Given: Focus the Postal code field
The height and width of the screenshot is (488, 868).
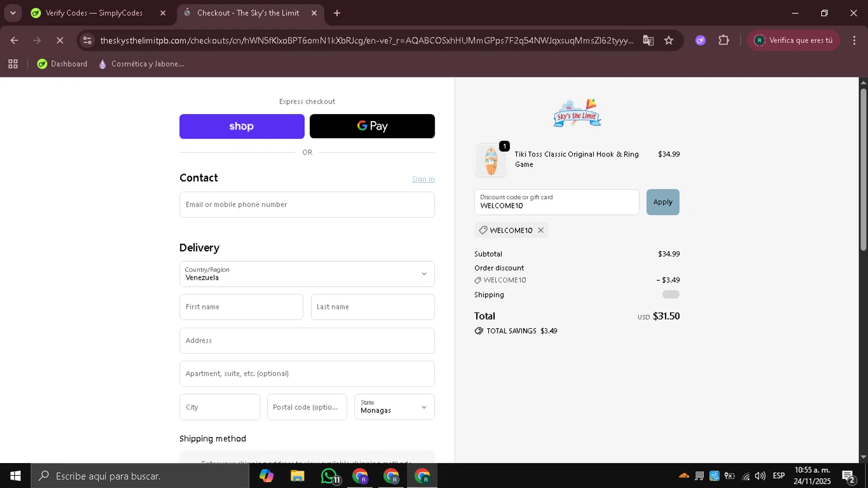Looking at the screenshot, I should tap(307, 407).
